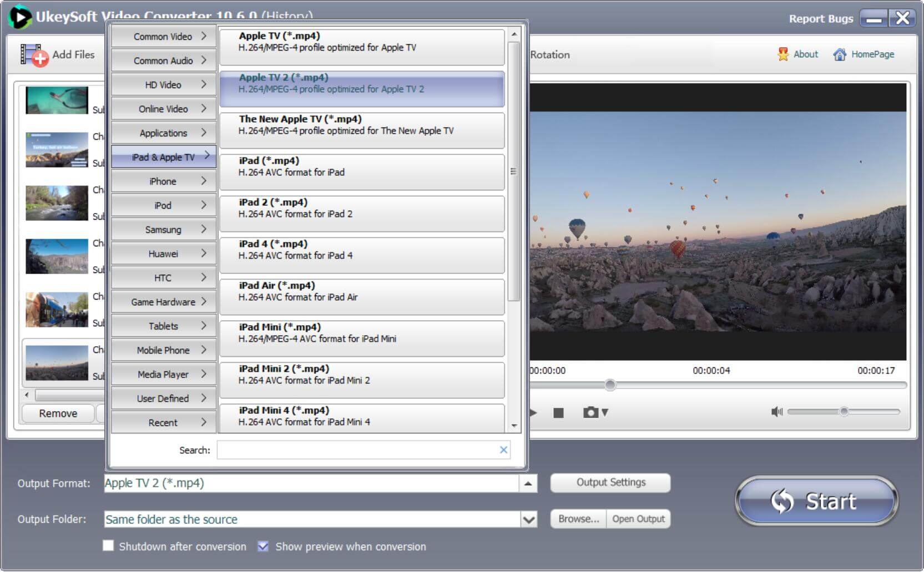Open HomePage house icon

coord(840,54)
